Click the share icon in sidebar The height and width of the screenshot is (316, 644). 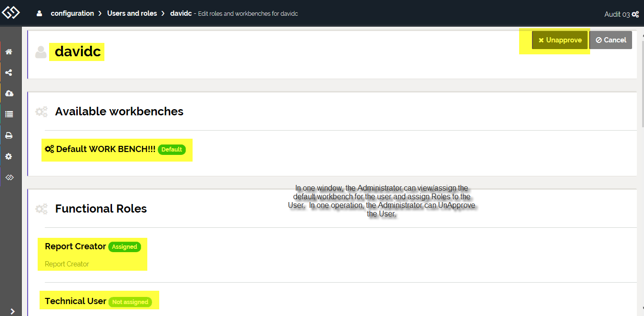point(9,73)
